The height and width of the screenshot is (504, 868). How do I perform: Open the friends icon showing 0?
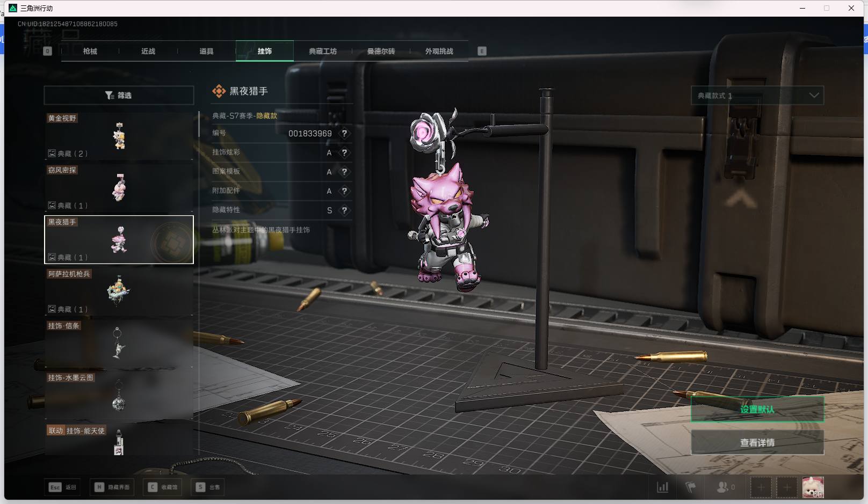[x=726, y=487]
